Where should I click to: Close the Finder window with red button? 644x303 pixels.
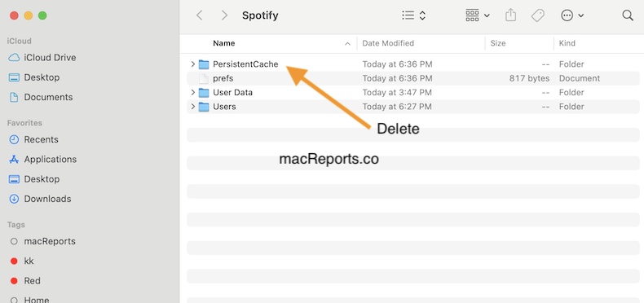14,15
